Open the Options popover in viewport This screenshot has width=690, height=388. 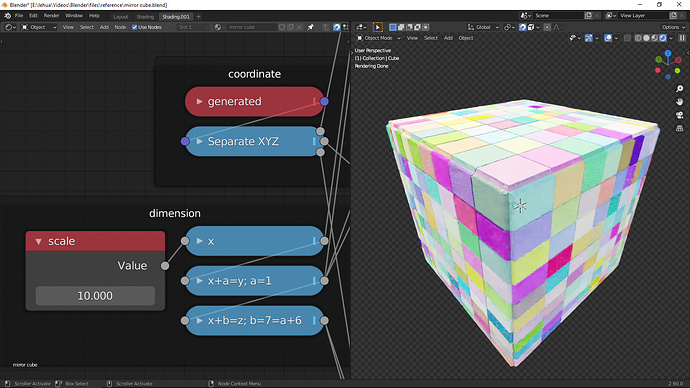click(x=673, y=27)
